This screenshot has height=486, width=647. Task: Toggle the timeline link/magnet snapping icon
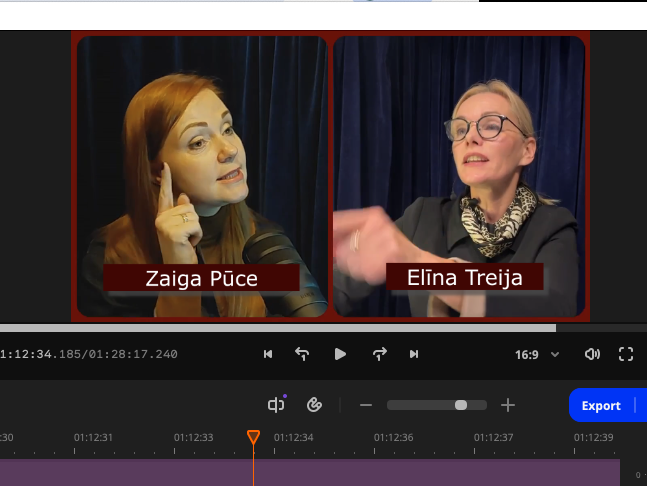pyautogui.click(x=314, y=405)
